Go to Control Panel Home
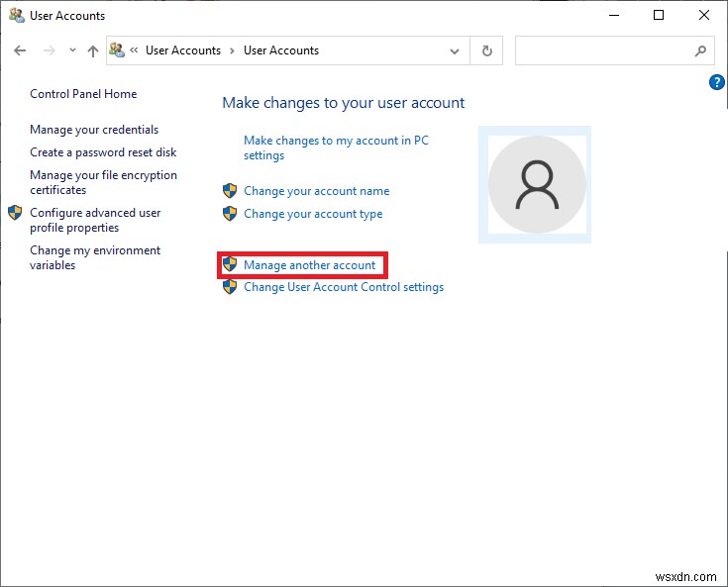The image size is (728, 587). 83,94
